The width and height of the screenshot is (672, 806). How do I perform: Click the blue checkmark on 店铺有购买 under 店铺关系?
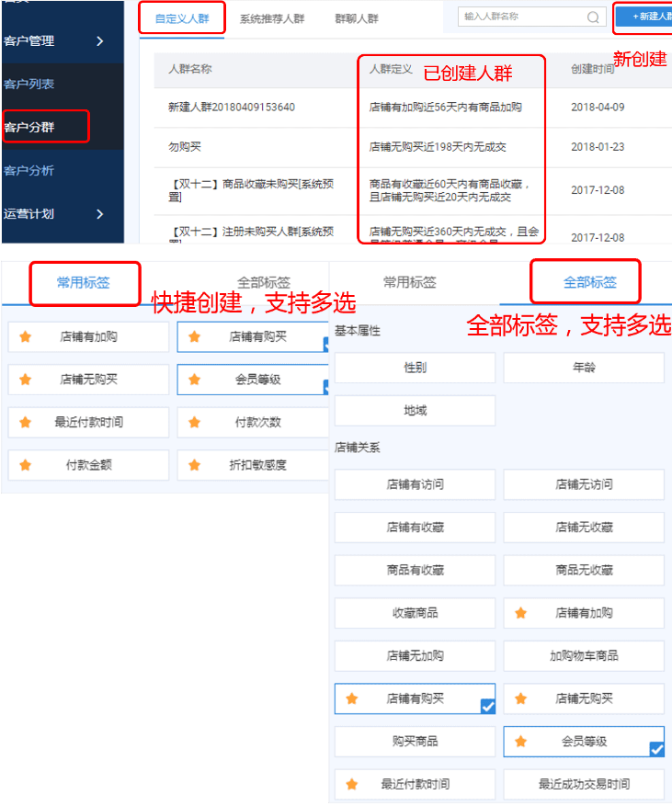[488, 707]
